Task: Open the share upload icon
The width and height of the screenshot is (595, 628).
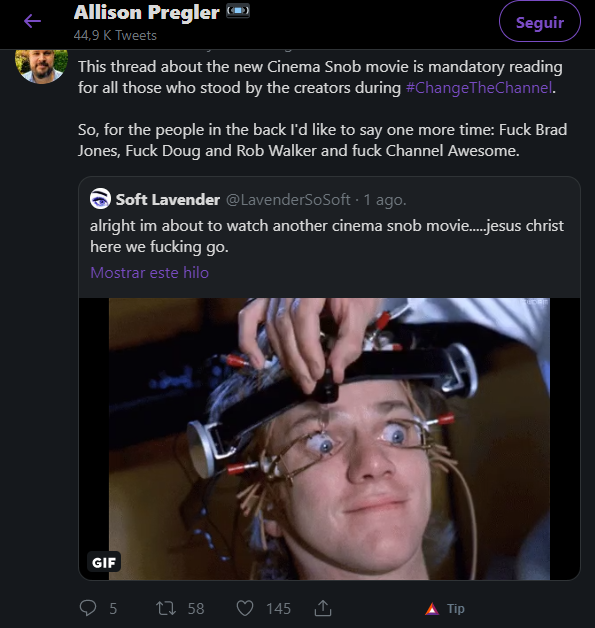Action: pyautogui.click(x=323, y=608)
